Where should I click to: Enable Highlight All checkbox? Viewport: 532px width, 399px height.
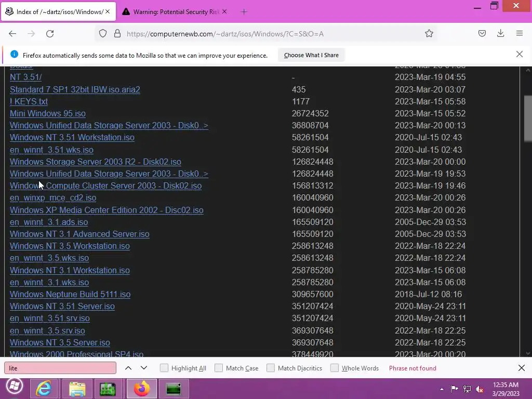164,368
